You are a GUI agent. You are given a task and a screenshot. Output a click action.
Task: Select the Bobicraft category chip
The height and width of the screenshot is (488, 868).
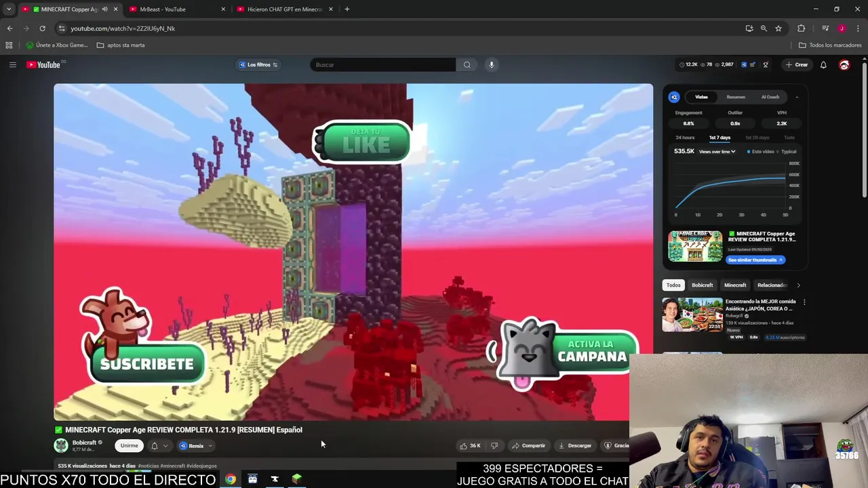tap(702, 285)
